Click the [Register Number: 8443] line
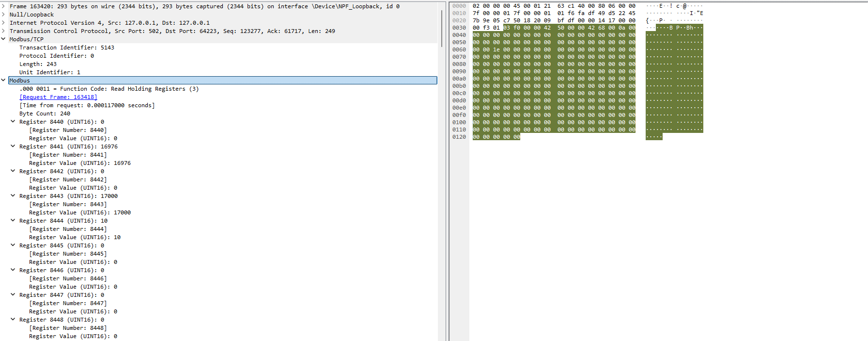 click(68, 204)
